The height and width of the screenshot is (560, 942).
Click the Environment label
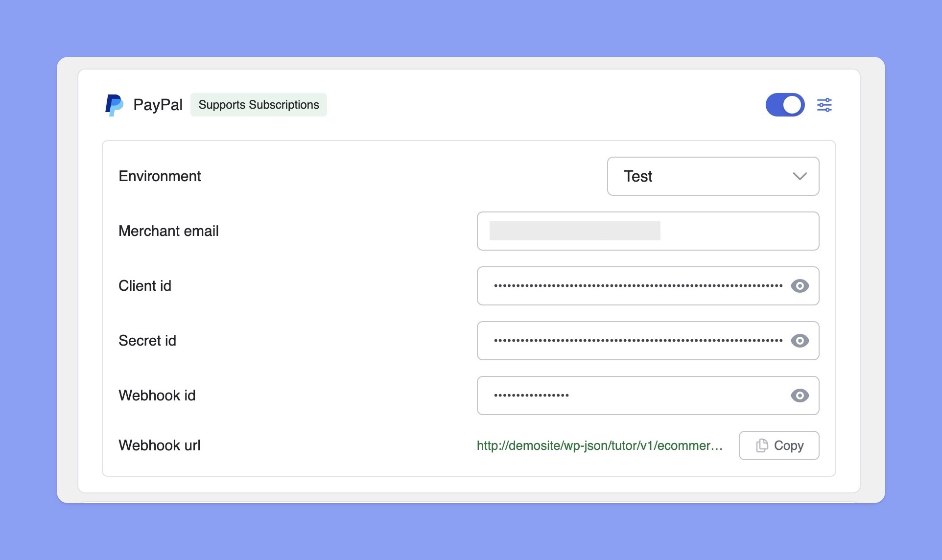(x=160, y=176)
